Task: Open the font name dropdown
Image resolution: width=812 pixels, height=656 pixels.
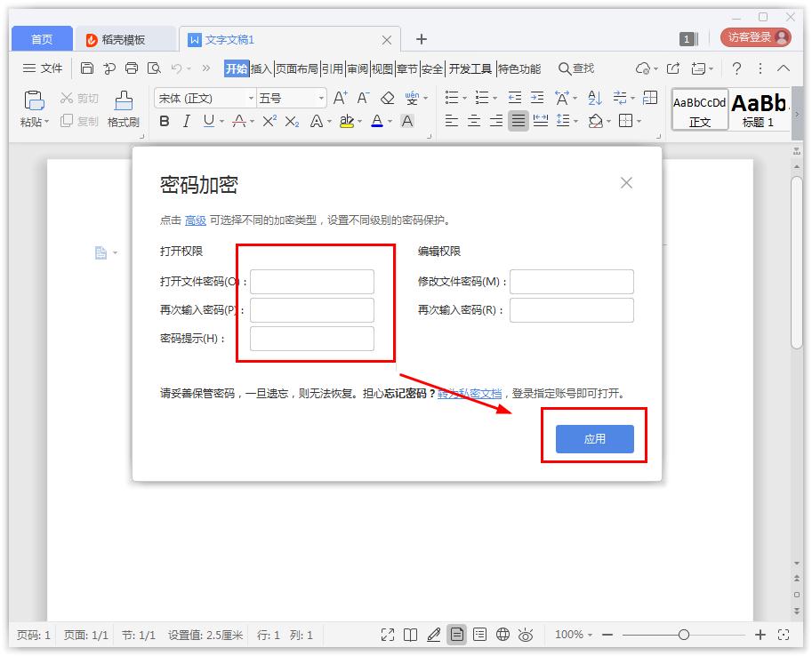Action: point(252,99)
